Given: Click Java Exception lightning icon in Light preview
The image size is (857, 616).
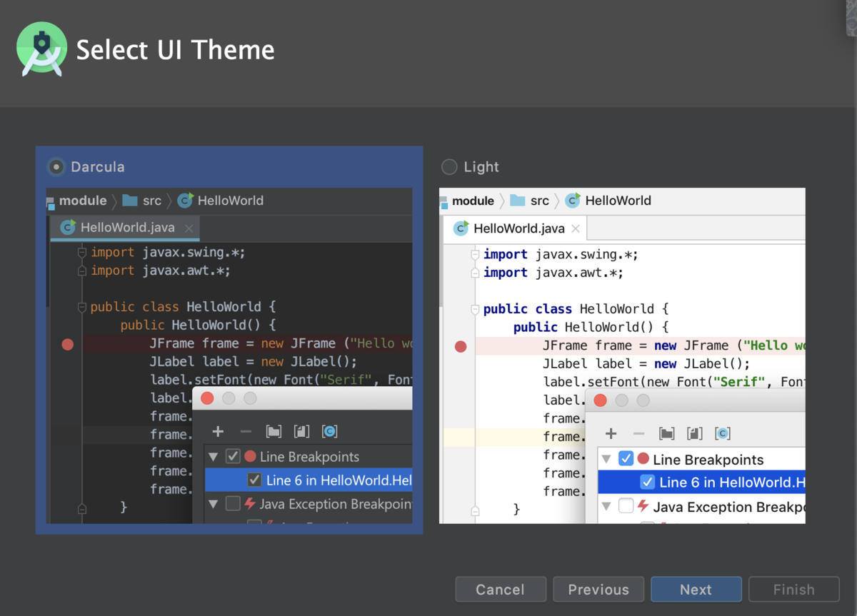Looking at the screenshot, I should point(643,506).
